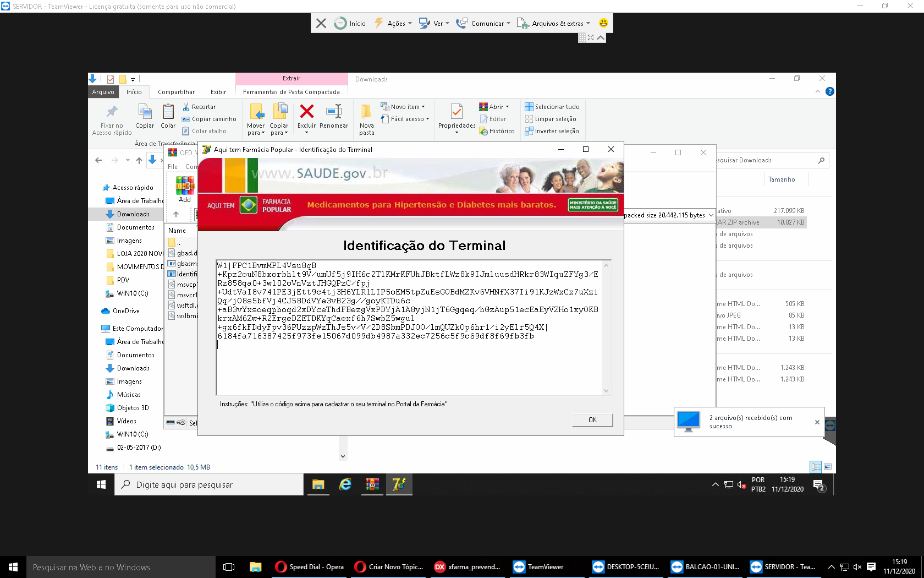Open the Arquivo tab in Explorer
The image size is (924, 578).
(103, 92)
